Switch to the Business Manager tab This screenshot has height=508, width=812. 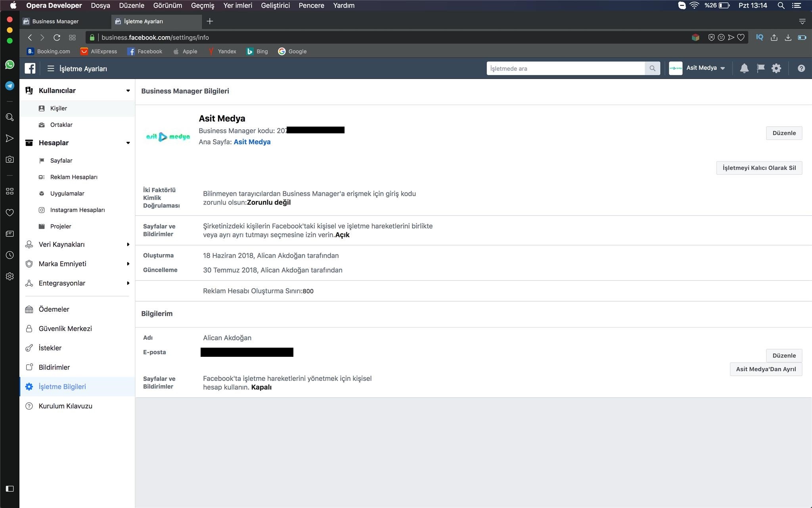[x=65, y=21]
